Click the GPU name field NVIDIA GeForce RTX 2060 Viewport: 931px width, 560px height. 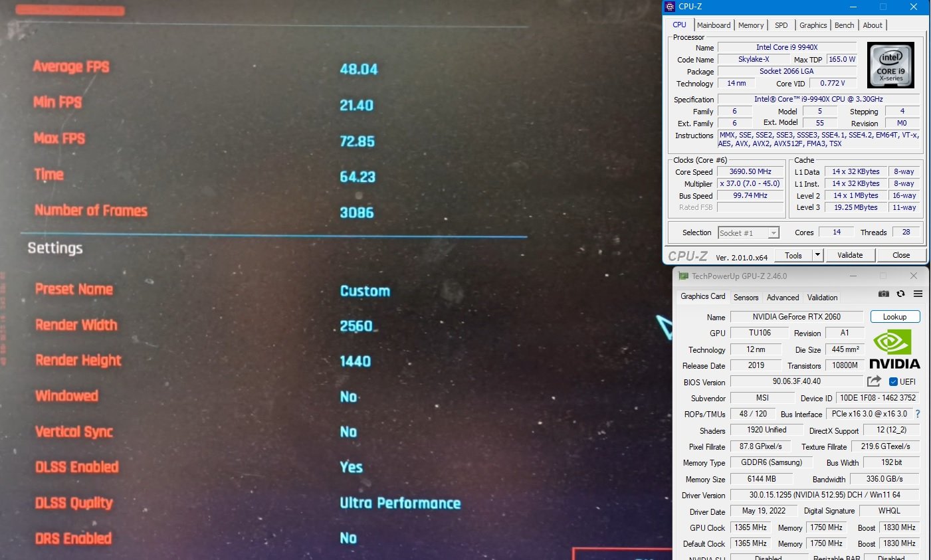click(797, 317)
